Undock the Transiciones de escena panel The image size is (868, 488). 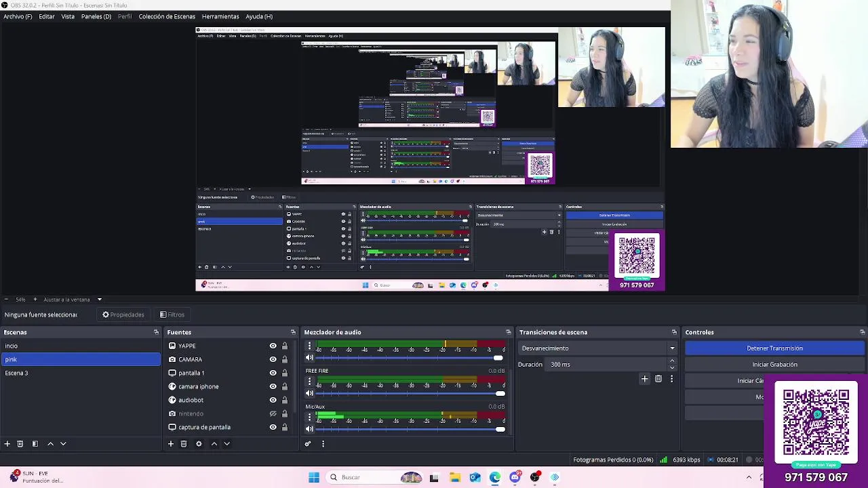[x=674, y=332]
